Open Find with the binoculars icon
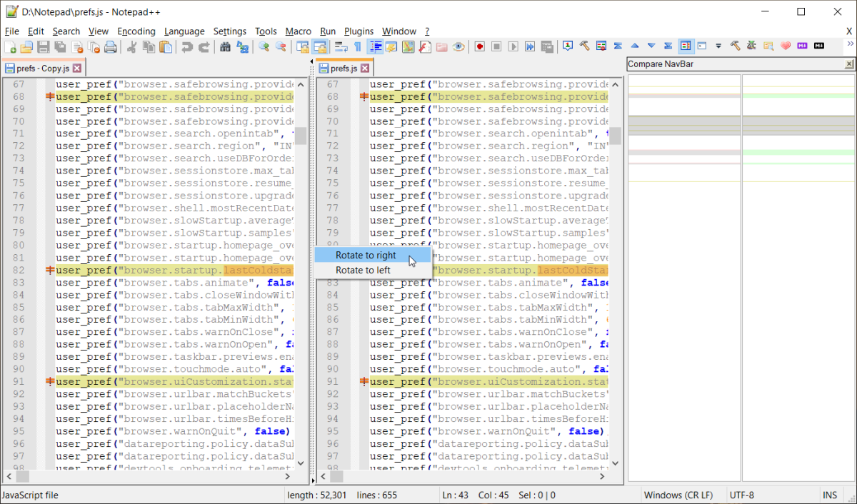 click(x=226, y=47)
